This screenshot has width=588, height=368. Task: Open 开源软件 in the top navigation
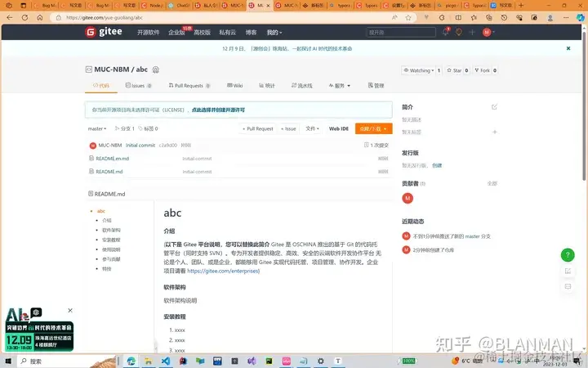[148, 32]
